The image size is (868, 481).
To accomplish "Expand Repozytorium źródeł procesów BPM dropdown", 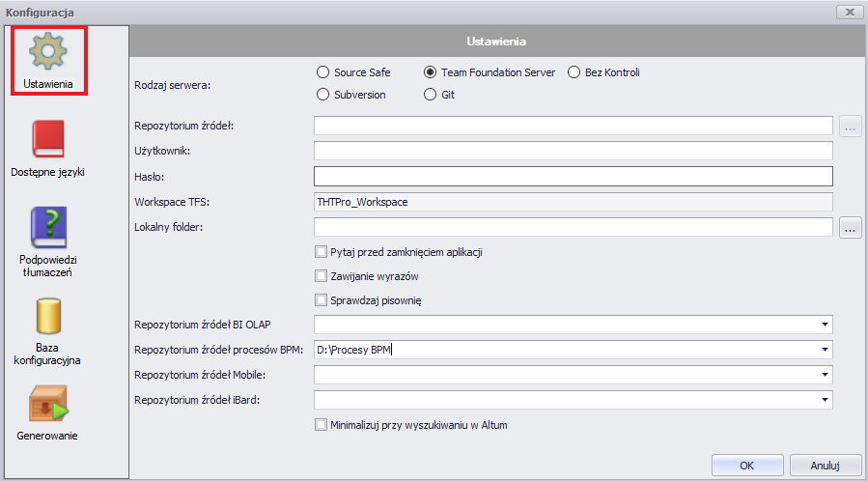I will (825, 350).
